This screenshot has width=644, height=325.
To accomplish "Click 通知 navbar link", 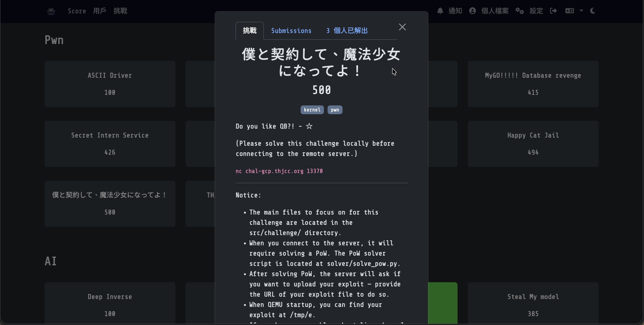I will click(x=455, y=11).
